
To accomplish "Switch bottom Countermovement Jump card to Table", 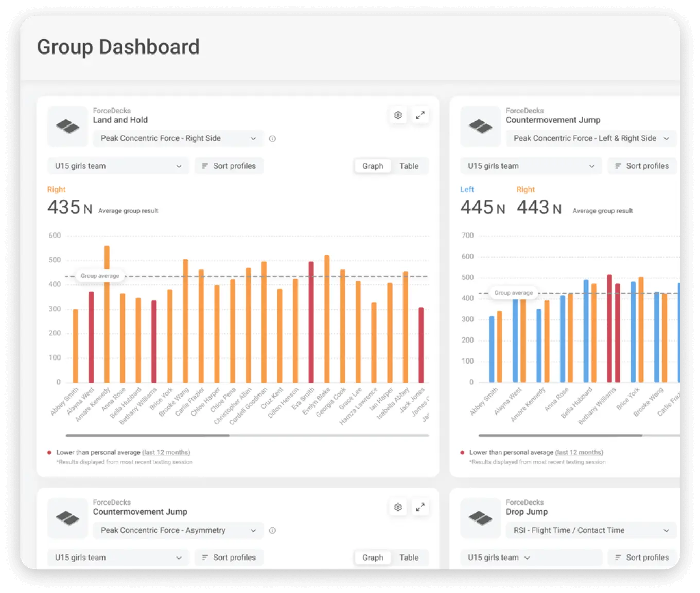I will [x=409, y=558].
